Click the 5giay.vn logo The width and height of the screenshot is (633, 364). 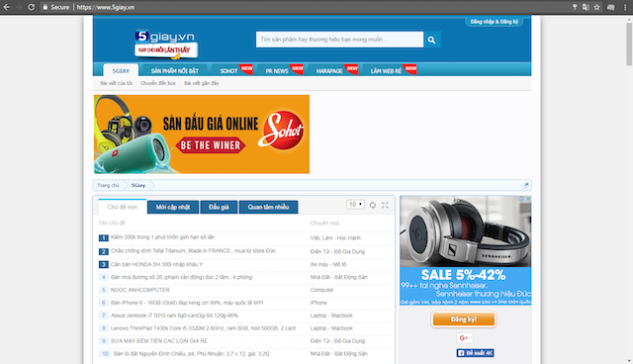pos(166,44)
